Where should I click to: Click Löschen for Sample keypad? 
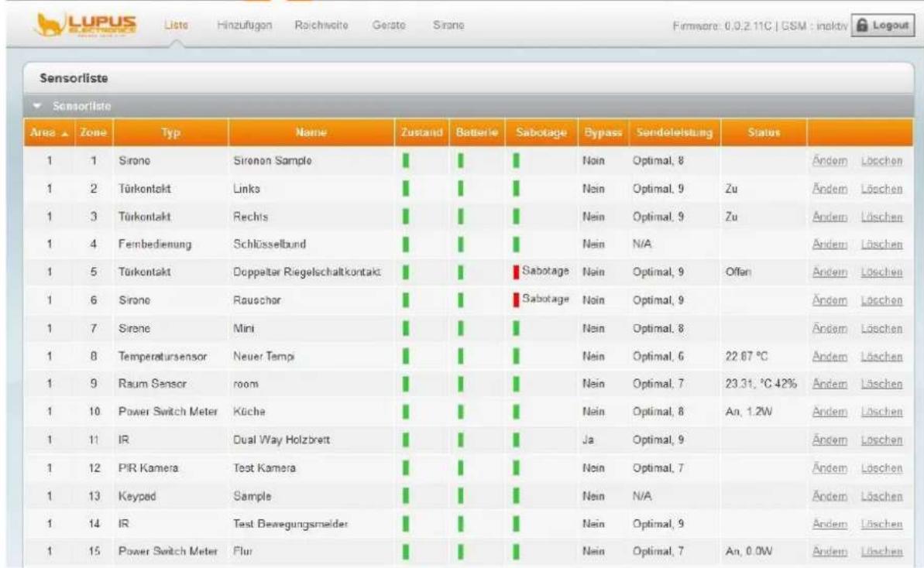click(x=881, y=496)
